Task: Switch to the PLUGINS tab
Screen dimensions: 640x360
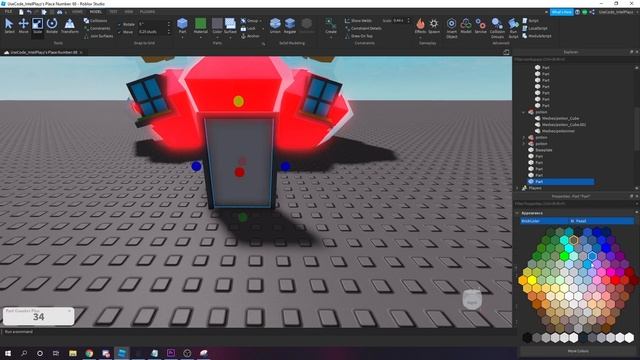Action: 147,12
